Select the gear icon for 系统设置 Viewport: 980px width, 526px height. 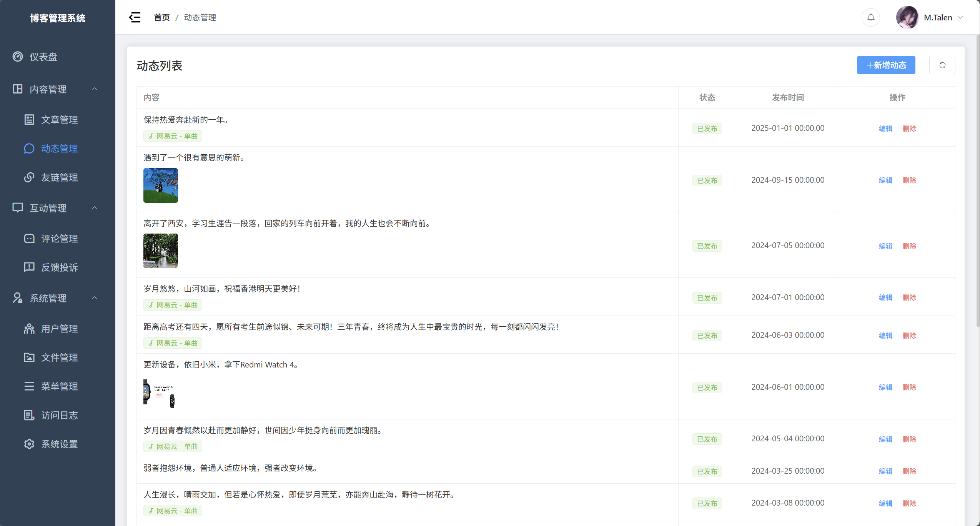click(x=29, y=444)
